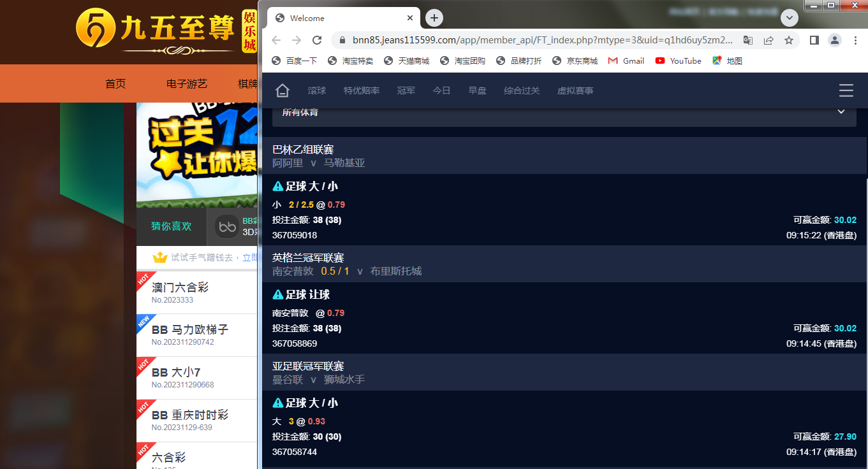The width and height of the screenshot is (868, 469).
Task: Open the 京东商城 bookmark
Action: click(575, 61)
